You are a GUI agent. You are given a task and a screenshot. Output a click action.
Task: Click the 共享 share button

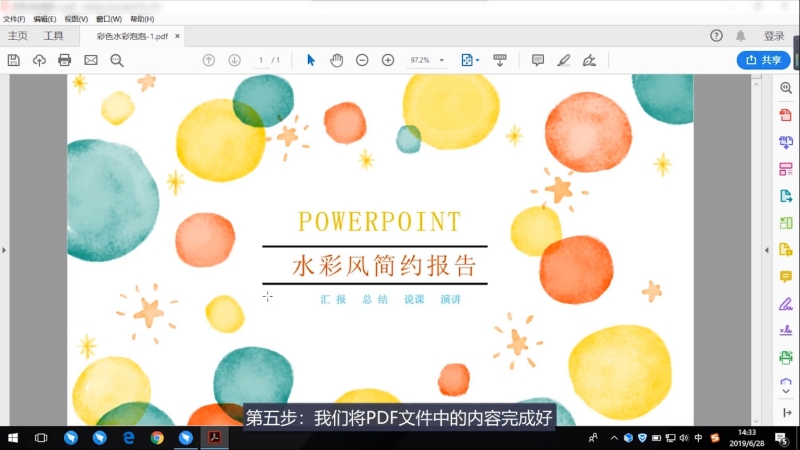point(763,60)
